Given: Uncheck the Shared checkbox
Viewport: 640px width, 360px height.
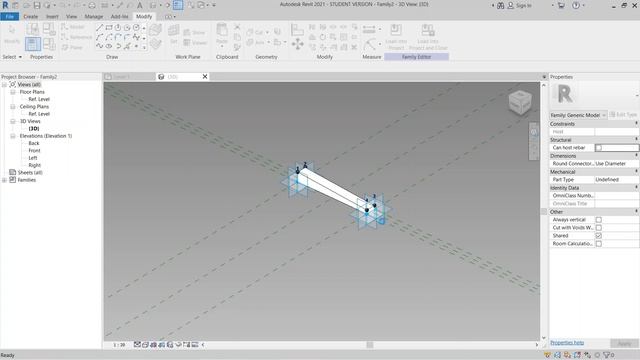Looking at the screenshot, I should pos(598,236).
